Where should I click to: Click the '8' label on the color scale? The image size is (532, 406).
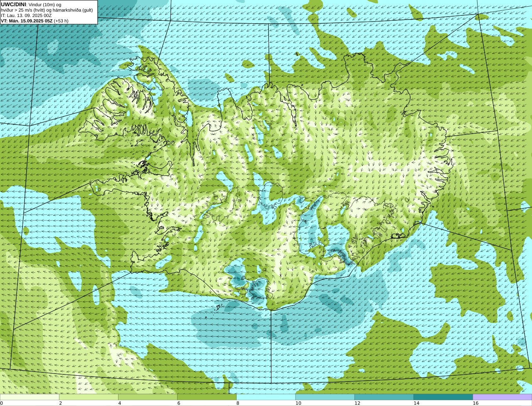tap(238, 403)
